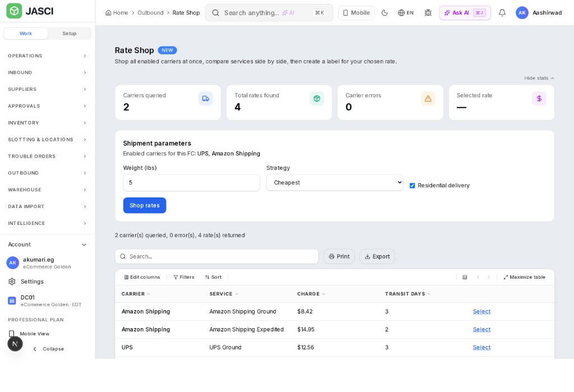Click the round N badge icon
The height and width of the screenshot is (392, 574).
pyautogui.click(x=15, y=344)
